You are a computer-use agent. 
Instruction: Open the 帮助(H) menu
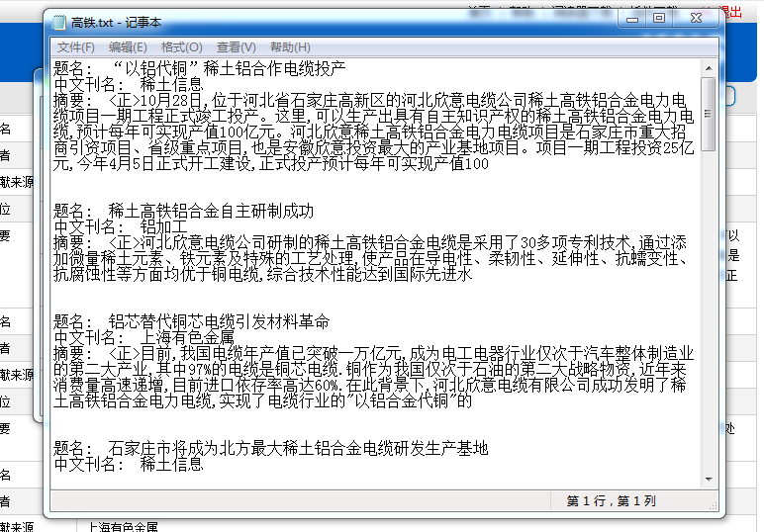point(290,47)
